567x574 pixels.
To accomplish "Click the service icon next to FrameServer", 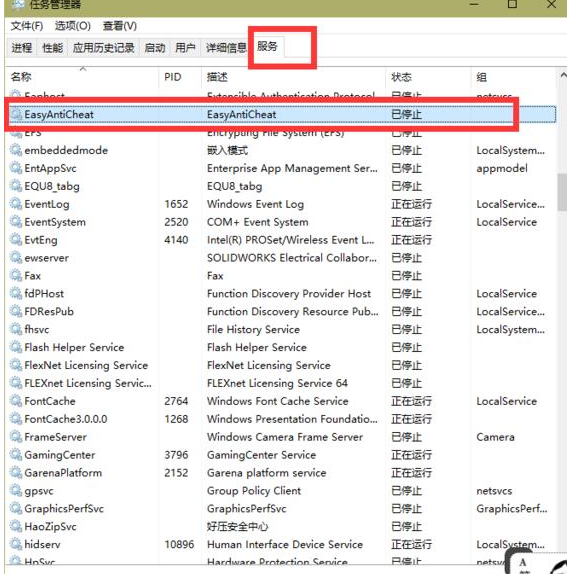I will [x=16, y=437].
